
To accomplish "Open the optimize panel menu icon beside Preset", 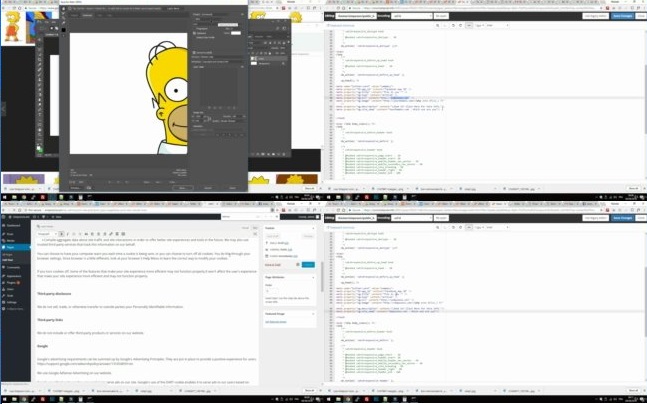I will click(243, 14).
